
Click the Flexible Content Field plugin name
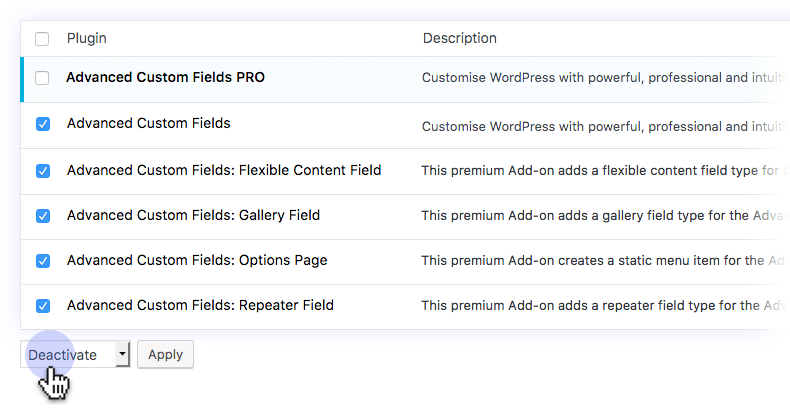(224, 170)
